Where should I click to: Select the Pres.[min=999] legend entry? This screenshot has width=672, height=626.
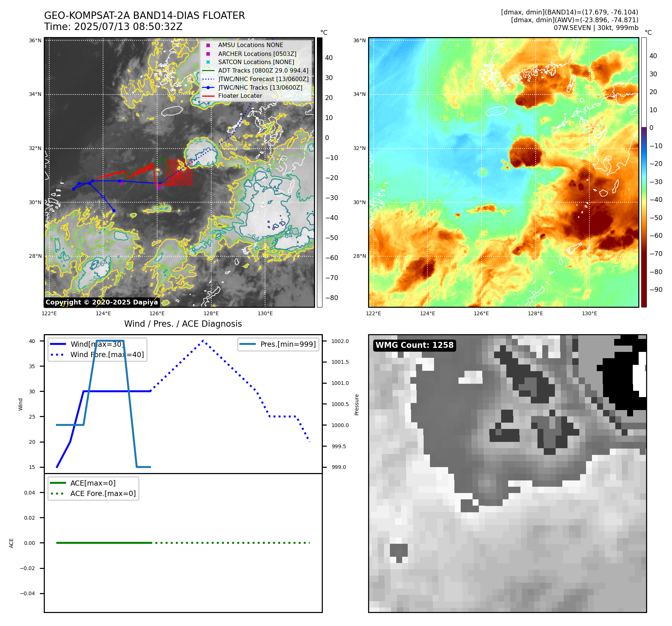(278, 344)
